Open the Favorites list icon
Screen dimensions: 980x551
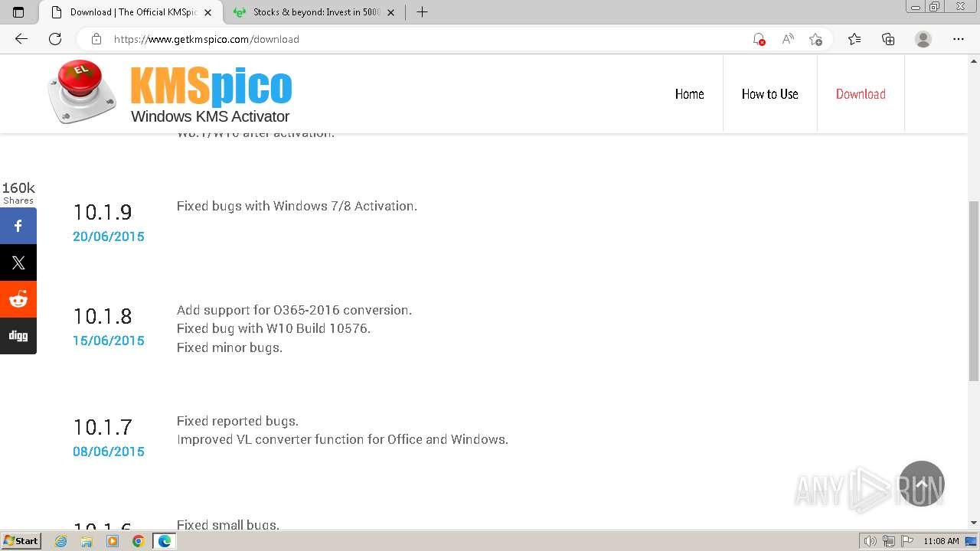pyautogui.click(x=854, y=39)
